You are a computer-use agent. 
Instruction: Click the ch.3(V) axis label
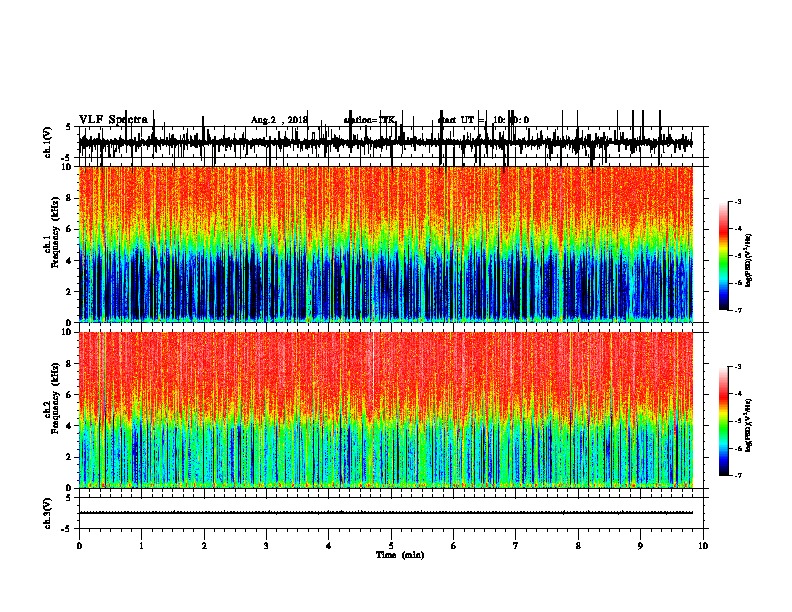48,513
